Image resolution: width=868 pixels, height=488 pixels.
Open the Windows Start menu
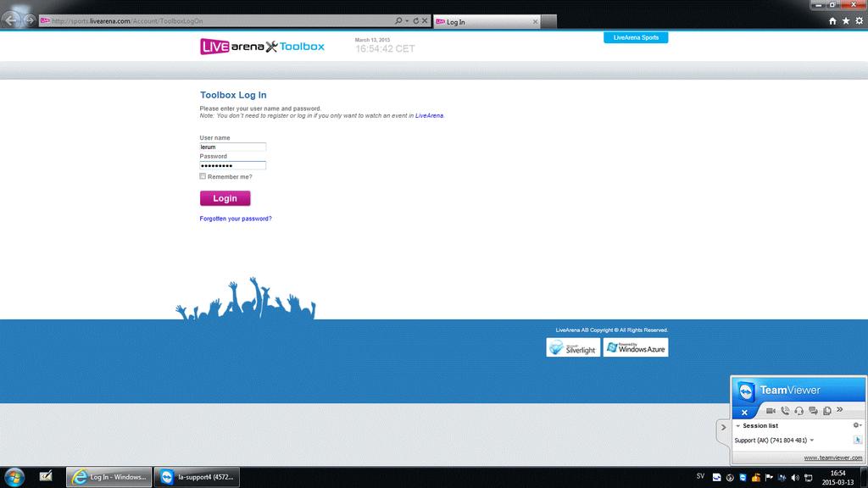14,477
